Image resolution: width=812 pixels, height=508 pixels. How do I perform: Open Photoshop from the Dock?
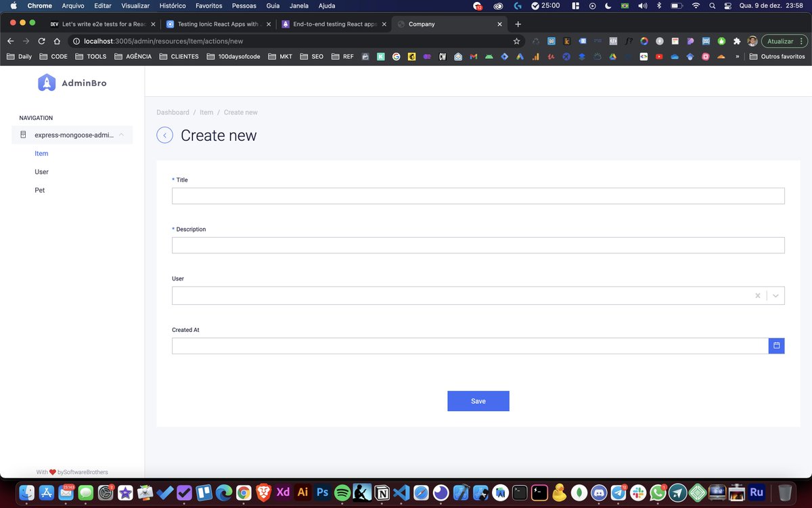tap(323, 492)
